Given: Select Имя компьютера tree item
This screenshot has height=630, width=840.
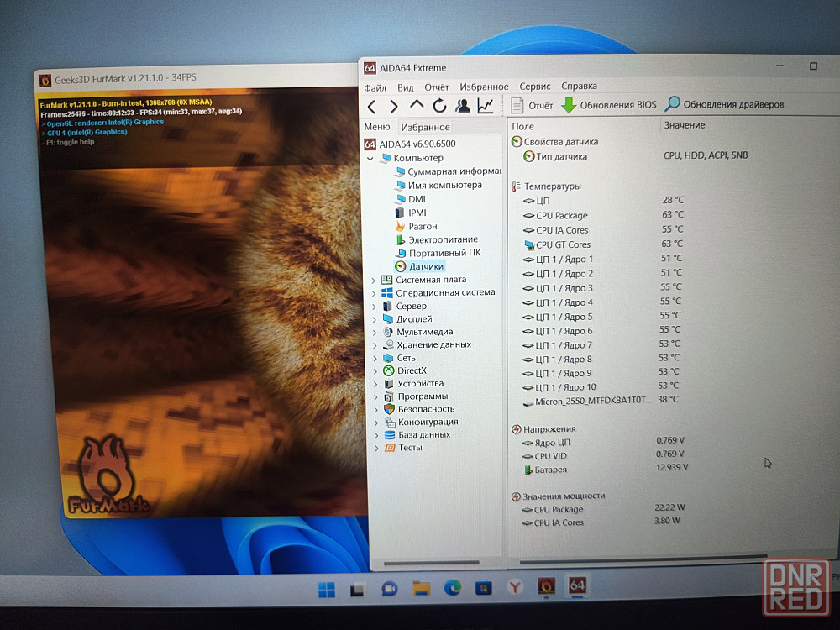Looking at the screenshot, I should 438,185.
